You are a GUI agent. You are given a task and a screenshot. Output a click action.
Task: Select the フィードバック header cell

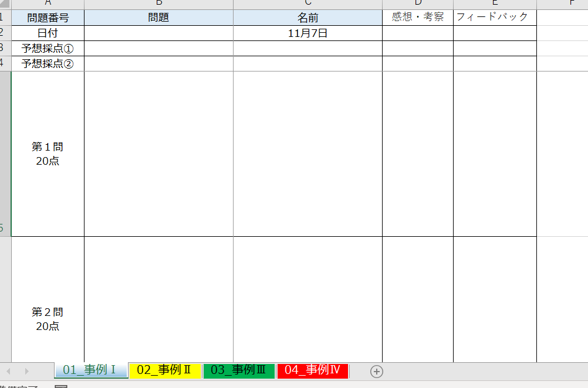click(x=495, y=18)
